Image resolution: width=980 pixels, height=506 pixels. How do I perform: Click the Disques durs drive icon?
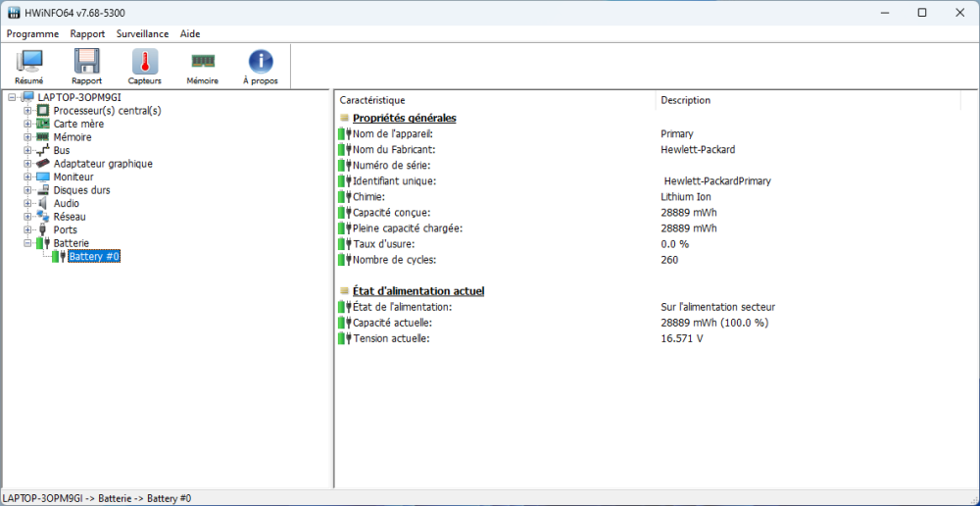tap(43, 190)
